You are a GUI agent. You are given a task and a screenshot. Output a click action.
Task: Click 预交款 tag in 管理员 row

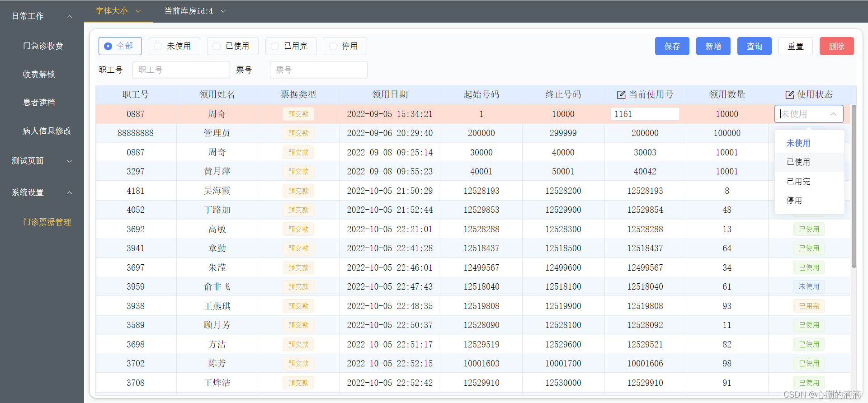pyautogui.click(x=298, y=133)
